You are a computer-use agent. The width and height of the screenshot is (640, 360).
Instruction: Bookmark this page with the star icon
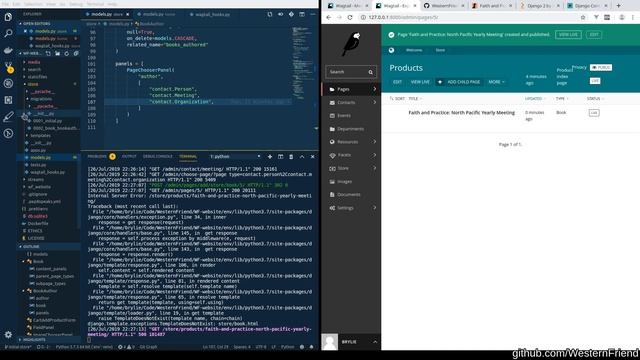[583, 18]
